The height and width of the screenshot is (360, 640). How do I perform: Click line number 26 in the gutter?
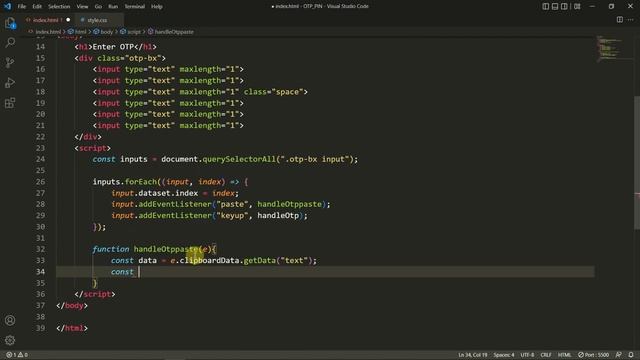pos(40,182)
